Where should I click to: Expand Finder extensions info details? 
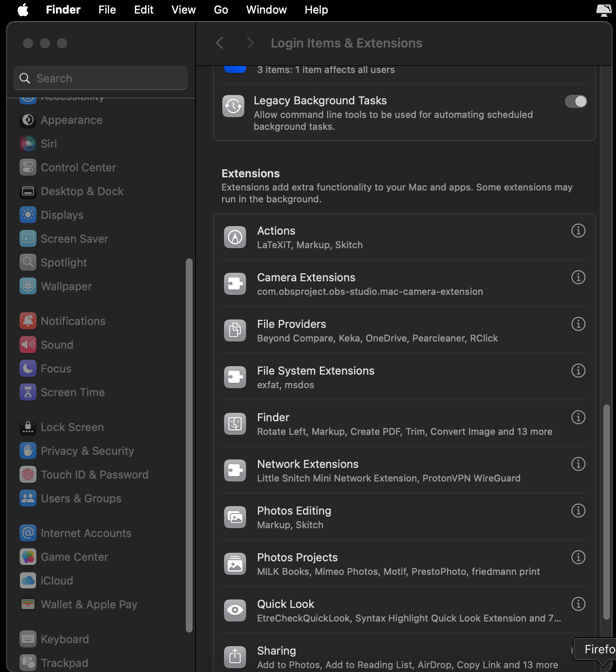click(x=578, y=417)
